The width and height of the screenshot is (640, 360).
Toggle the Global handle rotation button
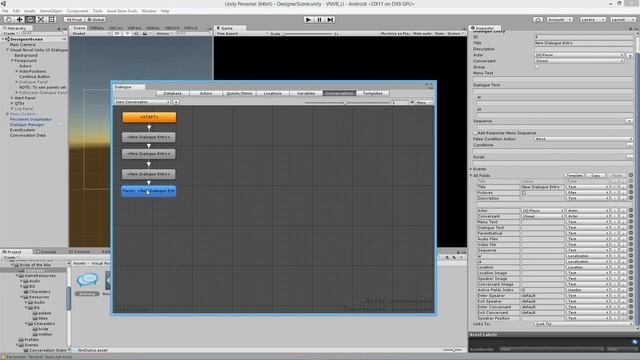coord(96,19)
